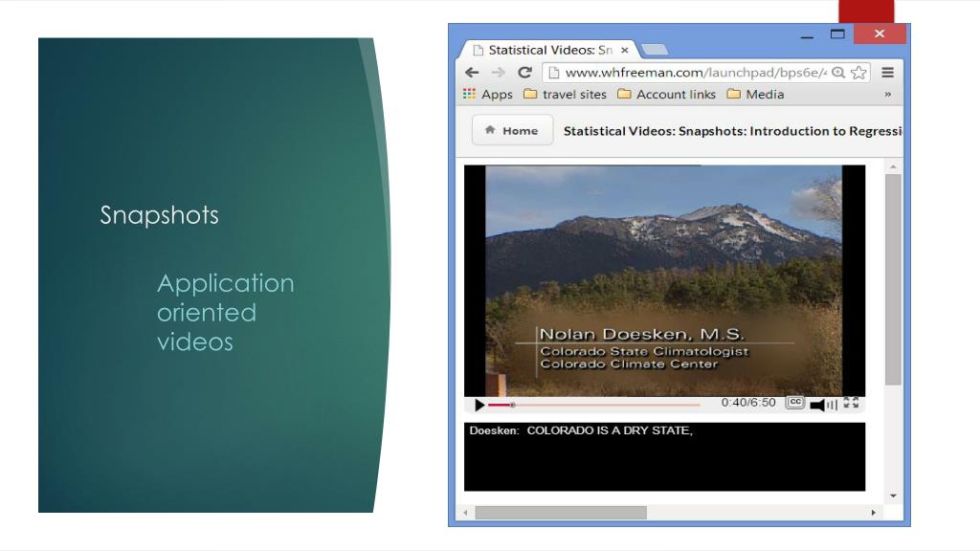
Task: Open the Account links bookmark folder
Action: (666, 95)
